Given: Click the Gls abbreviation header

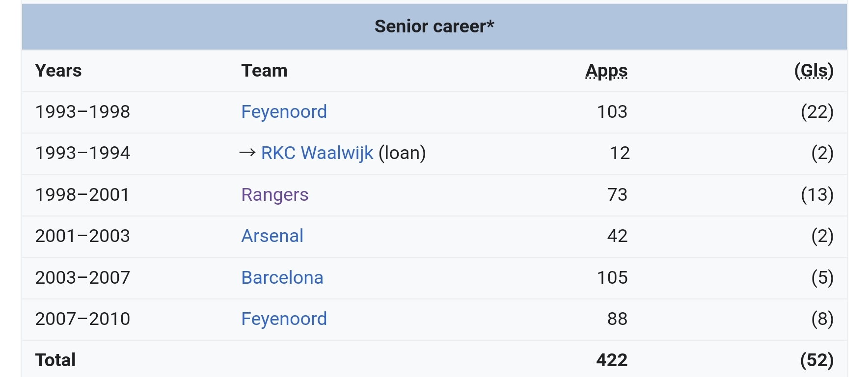Looking at the screenshot, I should (814, 71).
